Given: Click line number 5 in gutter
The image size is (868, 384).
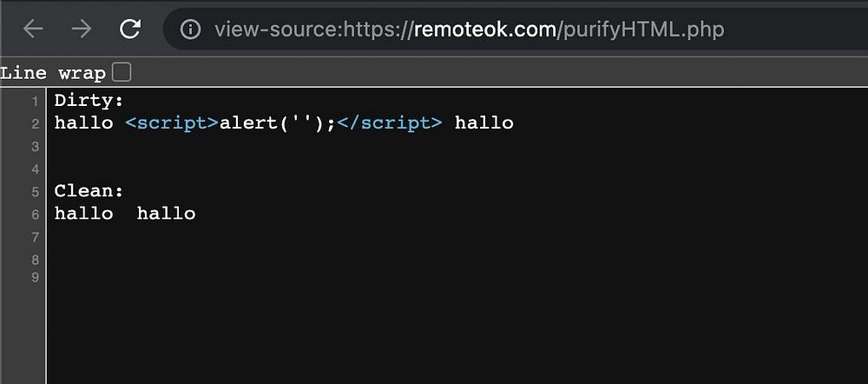Looking at the screenshot, I should [35, 191].
